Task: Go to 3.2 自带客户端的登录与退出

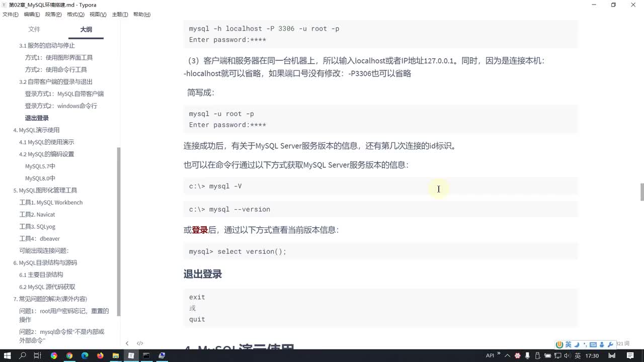Action: click(56, 82)
